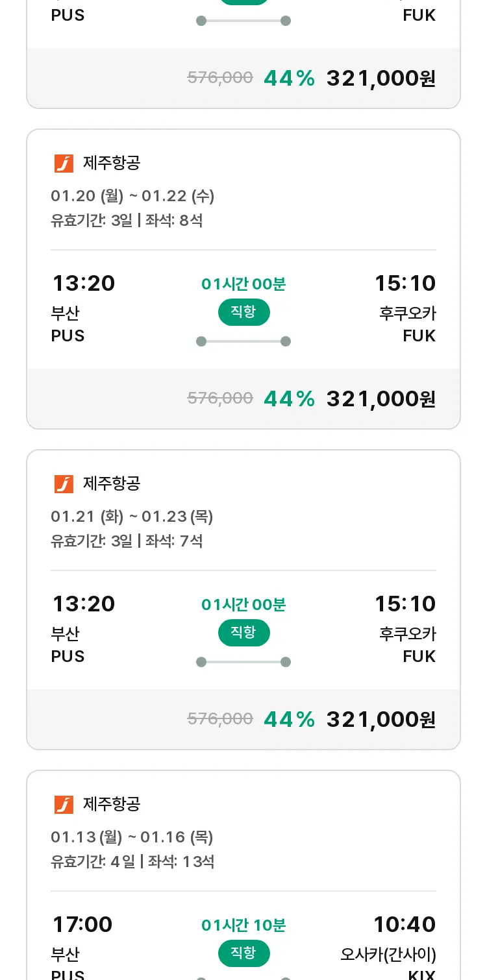The image size is (487, 980).
Task: Tap route line dots on 01.20 flight
Action: [243, 341]
